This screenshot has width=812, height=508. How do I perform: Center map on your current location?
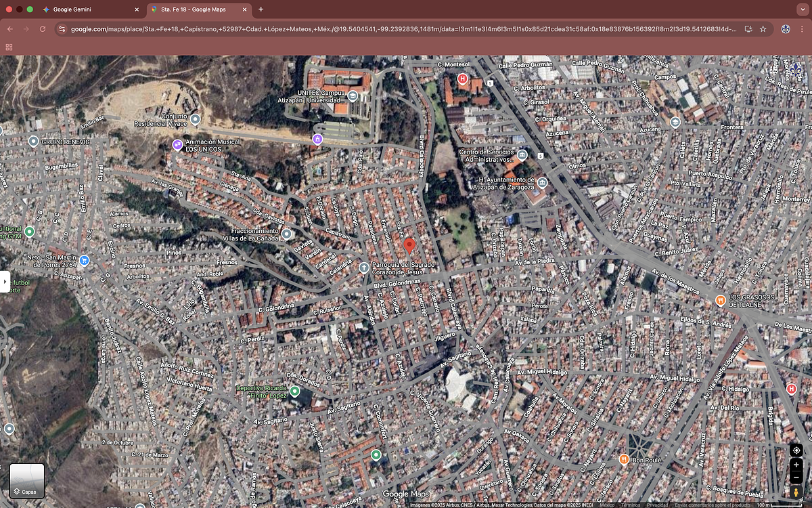(x=796, y=450)
